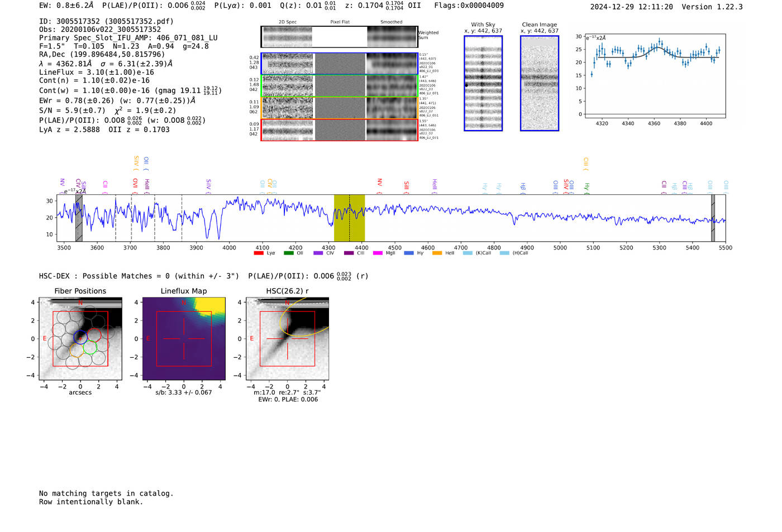Screen dimensions: 782x532
Task: Click the red Lyα legend swatch
Action: (258, 253)
